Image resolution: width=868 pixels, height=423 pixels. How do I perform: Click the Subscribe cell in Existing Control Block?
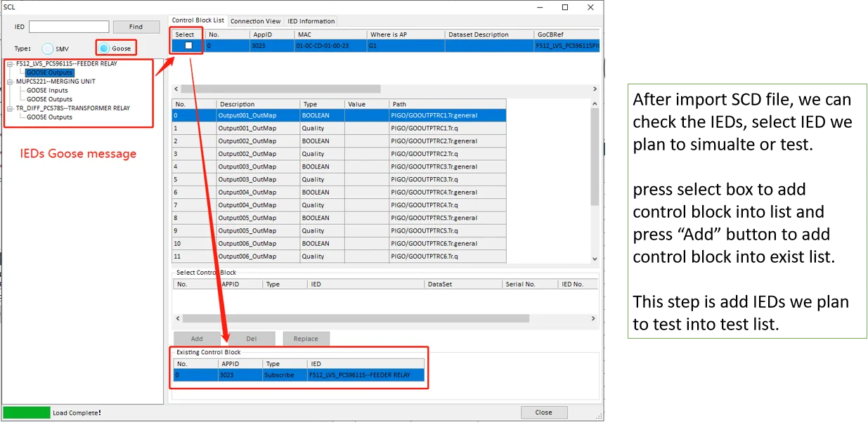(285, 375)
